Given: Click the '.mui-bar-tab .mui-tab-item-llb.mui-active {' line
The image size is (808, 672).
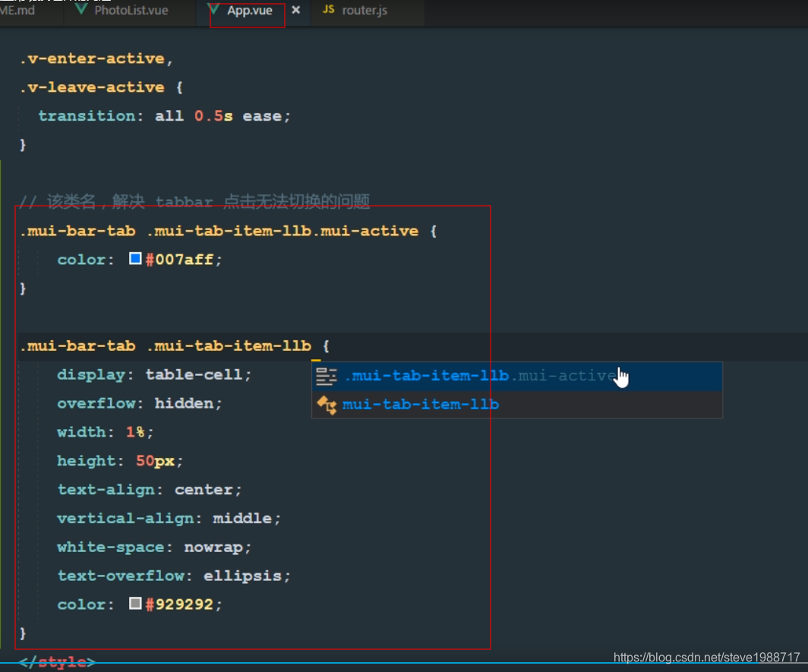Looking at the screenshot, I should tap(229, 231).
